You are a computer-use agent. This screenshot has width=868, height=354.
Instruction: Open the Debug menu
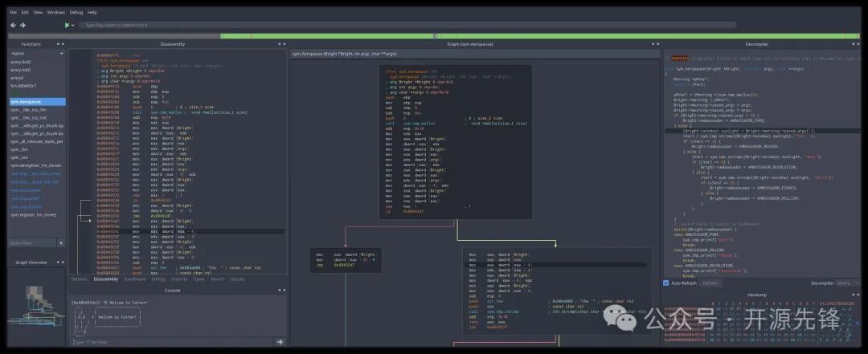pyautogui.click(x=76, y=12)
